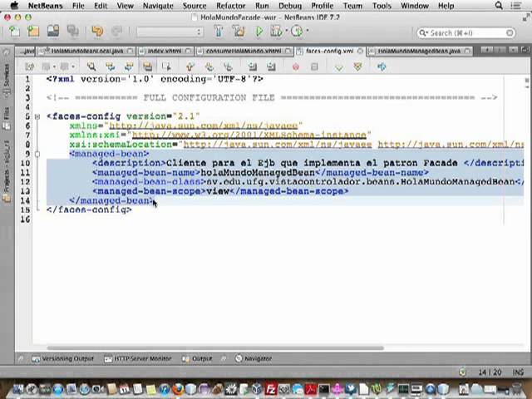This screenshot has height=399, width=532.
Task: Switch to the consumerHolaMundo.xhtml tab
Action: [244, 52]
